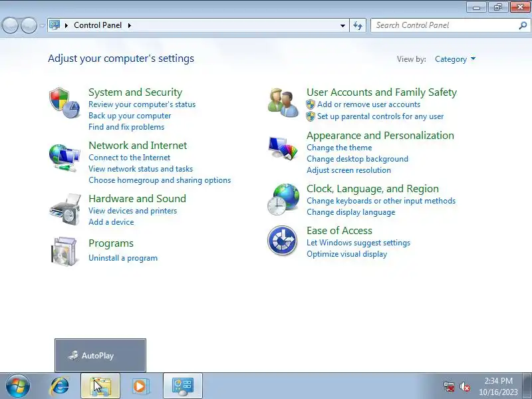Screen dimensions: 532x399
Task: Click the magnifier icon in the search box
Action: click(x=523, y=25)
